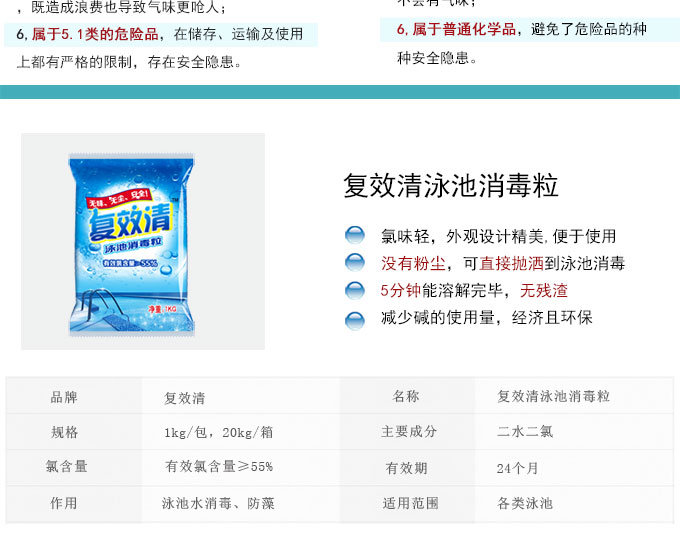Click the 规格 value 1kg/包，20kg/箱
The height and width of the screenshot is (533, 680).
tap(219, 432)
